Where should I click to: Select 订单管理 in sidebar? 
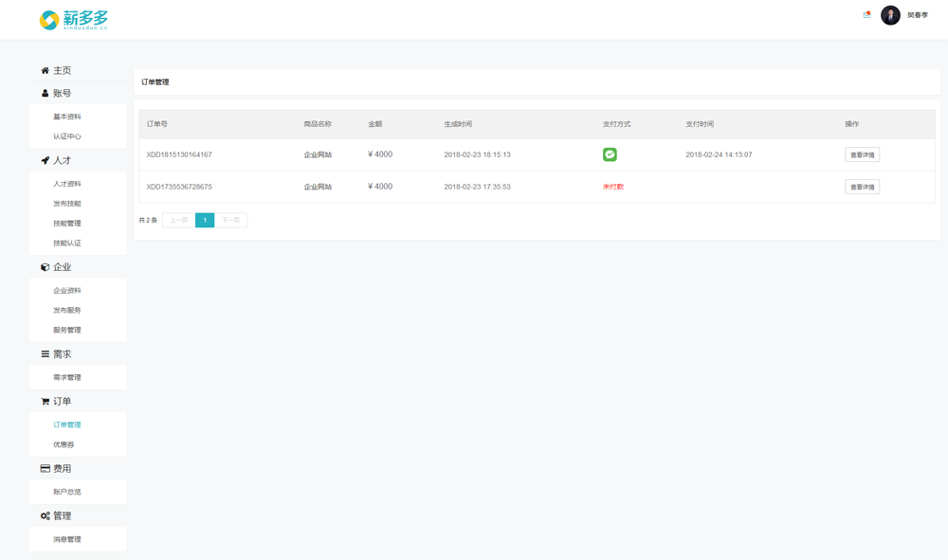[x=67, y=425]
